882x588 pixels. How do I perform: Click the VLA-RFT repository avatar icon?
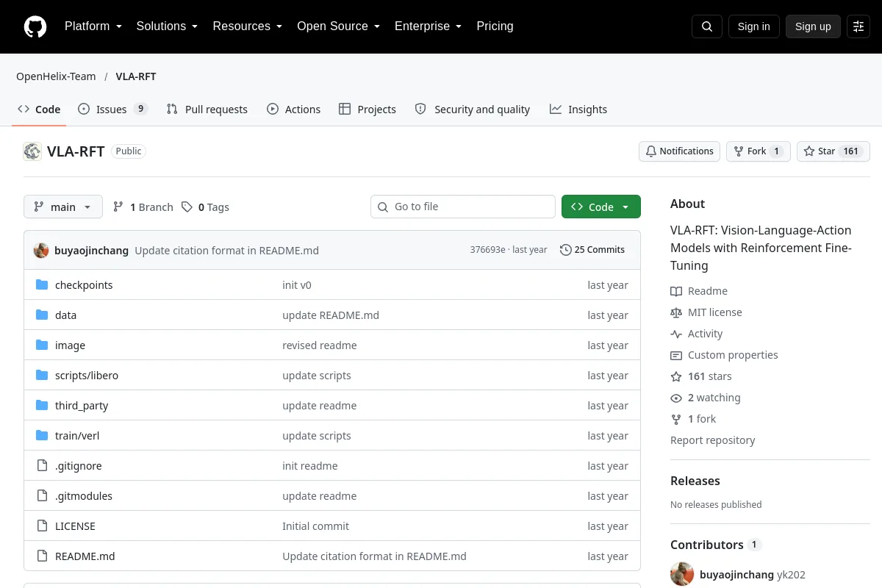32,151
